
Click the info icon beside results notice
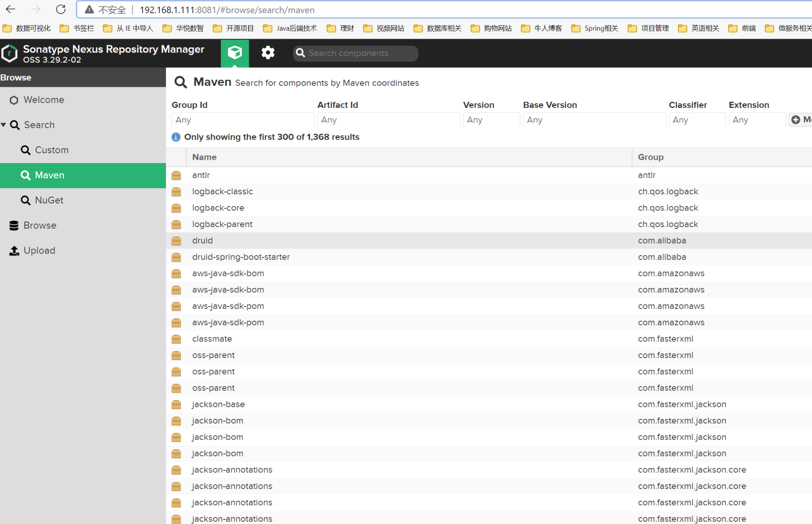(176, 137)
